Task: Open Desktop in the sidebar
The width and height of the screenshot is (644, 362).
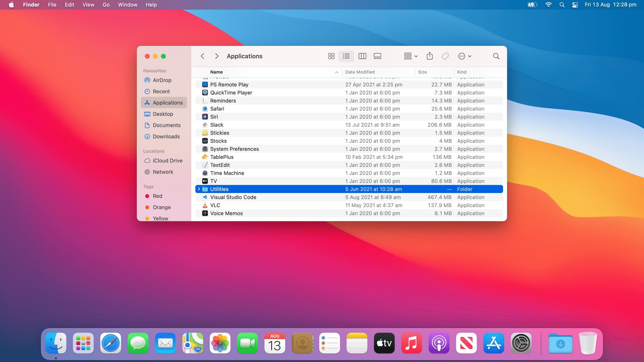Action: pyautogui.click(x=164, y=114)
